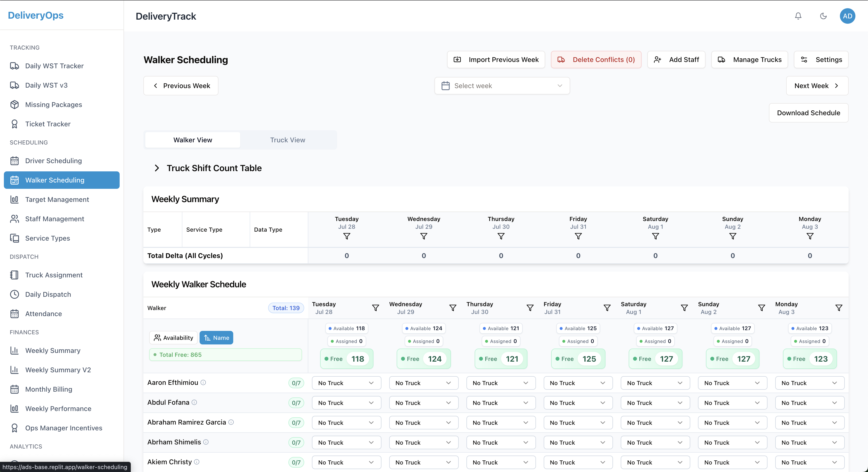This screenshot has height=472, width=868.
Task: Click info icon next to Abrham Shimelis
Action: pos(206,442)
